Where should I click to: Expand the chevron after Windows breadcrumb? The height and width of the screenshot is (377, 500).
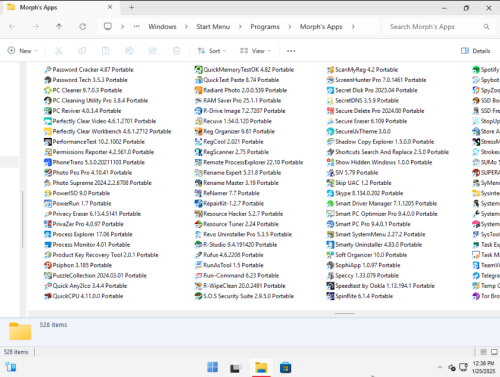186,27
